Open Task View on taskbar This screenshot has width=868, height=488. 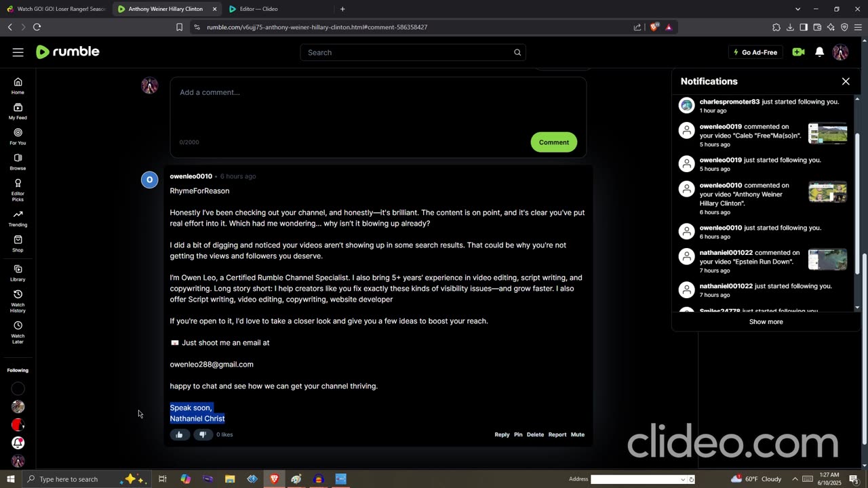pos(163,479)
